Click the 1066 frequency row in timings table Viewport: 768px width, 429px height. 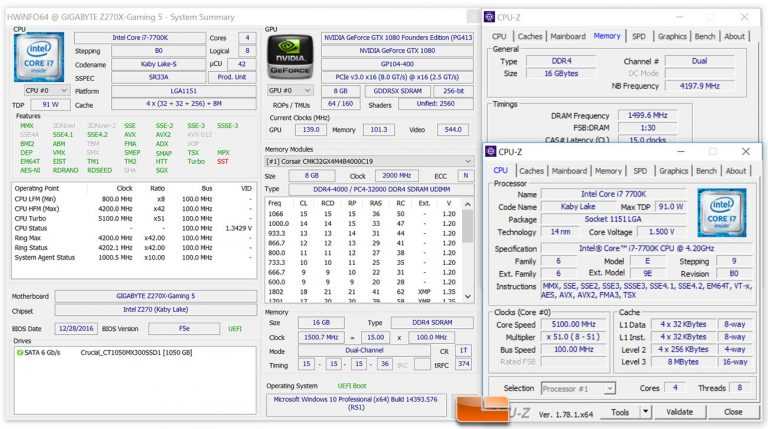(x=363, y=214)
